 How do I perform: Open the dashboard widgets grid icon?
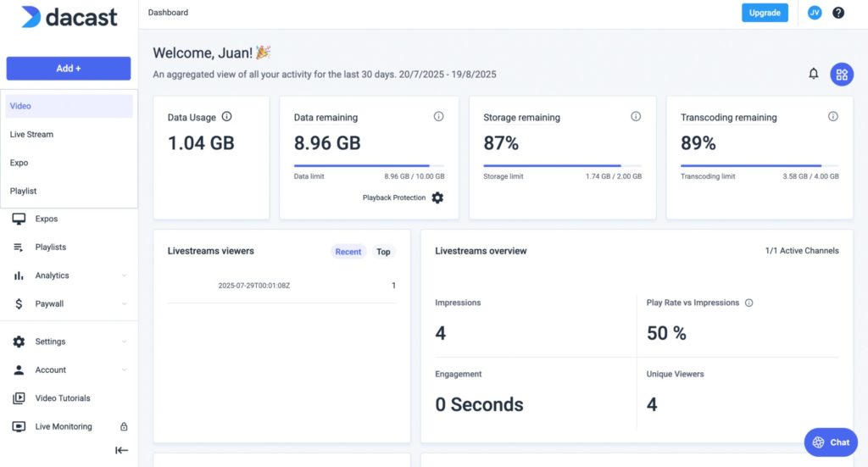pyautogui.click(x=841, y=75)
